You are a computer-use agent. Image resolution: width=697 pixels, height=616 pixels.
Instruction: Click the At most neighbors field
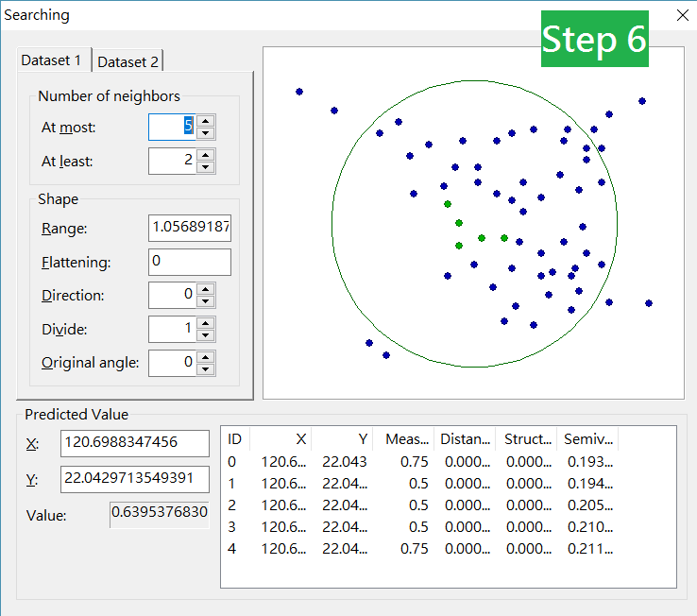(x=172, y=127)
